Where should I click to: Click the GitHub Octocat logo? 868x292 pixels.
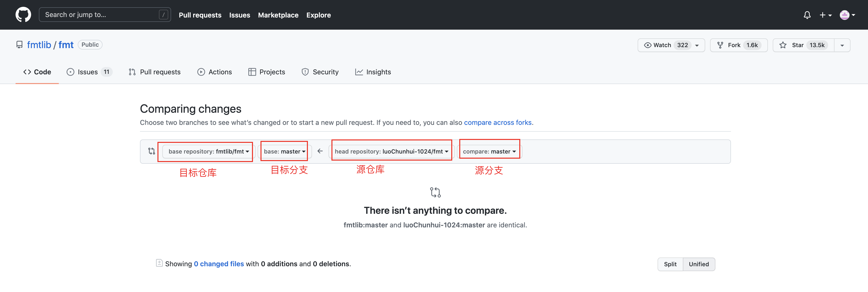point(23,15)
